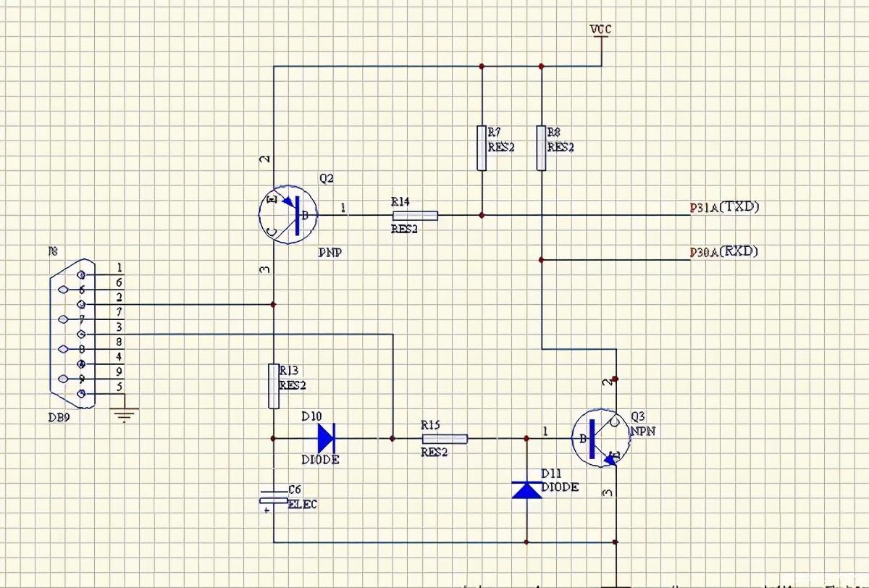This screenshot has width=869, height=588.
Task: Click the RES2 label under R14
Action: coord(406,228)
